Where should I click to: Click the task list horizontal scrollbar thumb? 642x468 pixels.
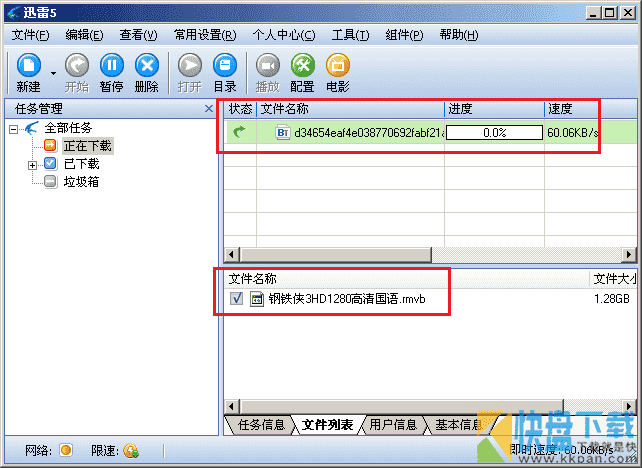click(x=336, y=254)
